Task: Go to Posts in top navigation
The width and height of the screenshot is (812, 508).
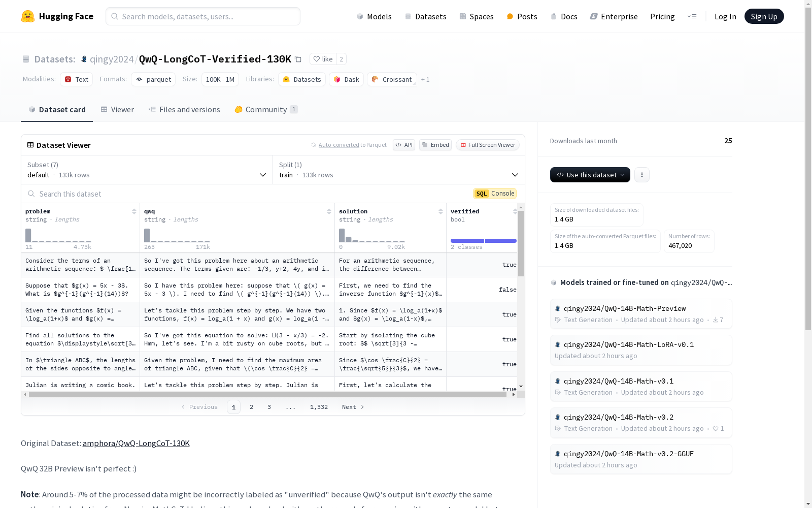Action: click(x=522, y=16)
